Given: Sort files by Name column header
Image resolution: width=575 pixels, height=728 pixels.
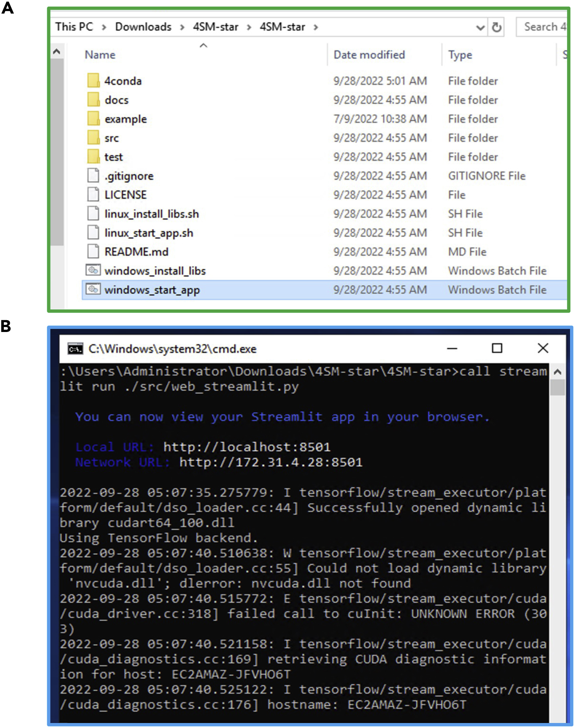Looking at the screenshot, I should point(100,55).
